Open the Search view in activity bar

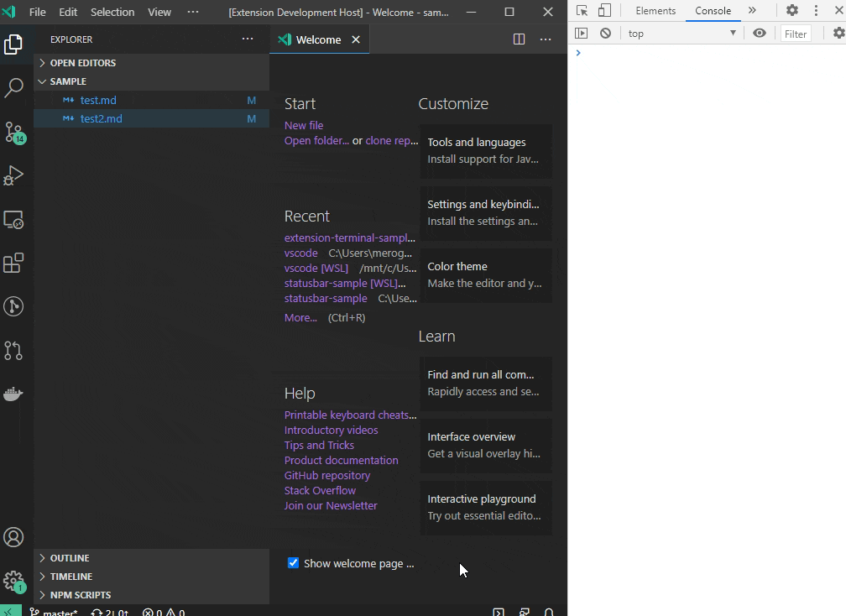[13, 88]
